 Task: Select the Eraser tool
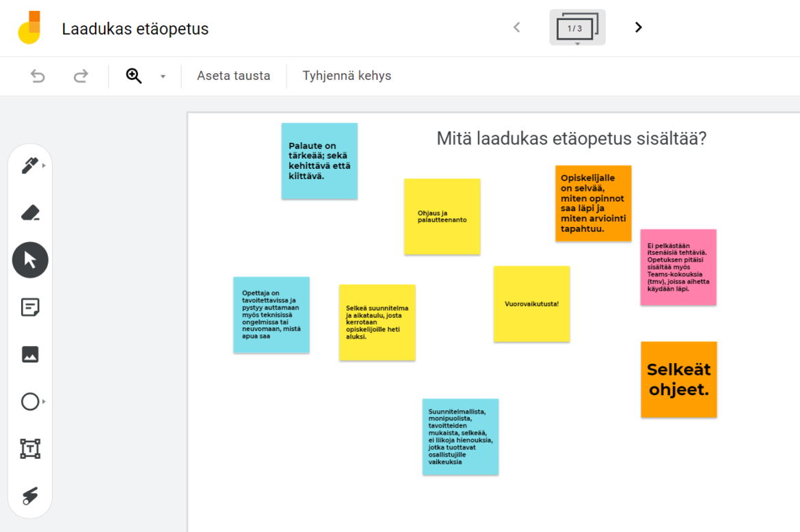(30, 213)
